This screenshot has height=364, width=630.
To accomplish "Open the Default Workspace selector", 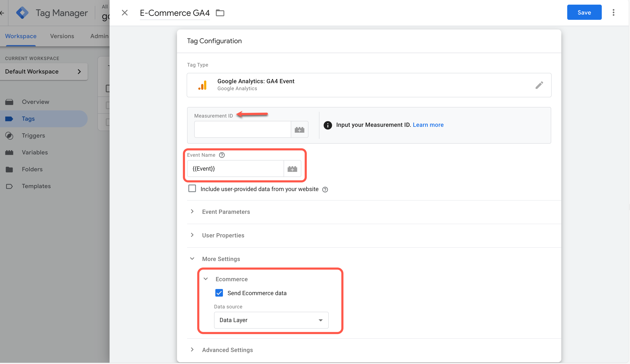I will click(x=44, y=71).
